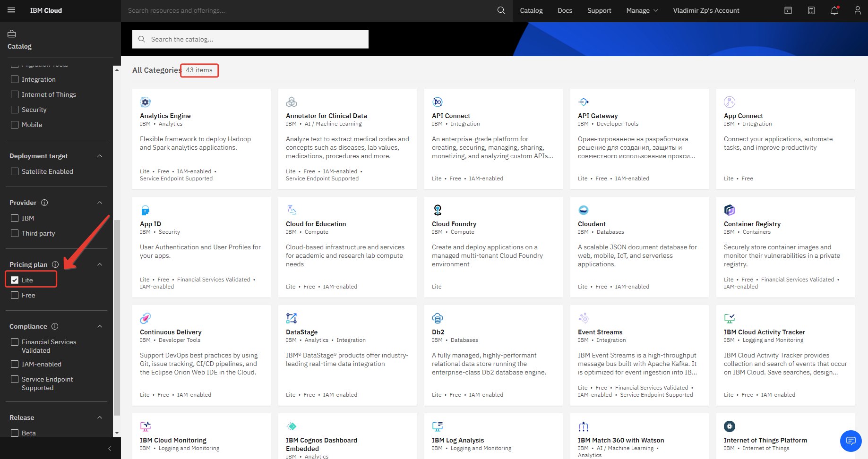
Task: Uncheck the Lite pricing plan checkbox
Action: coord(15,280)
